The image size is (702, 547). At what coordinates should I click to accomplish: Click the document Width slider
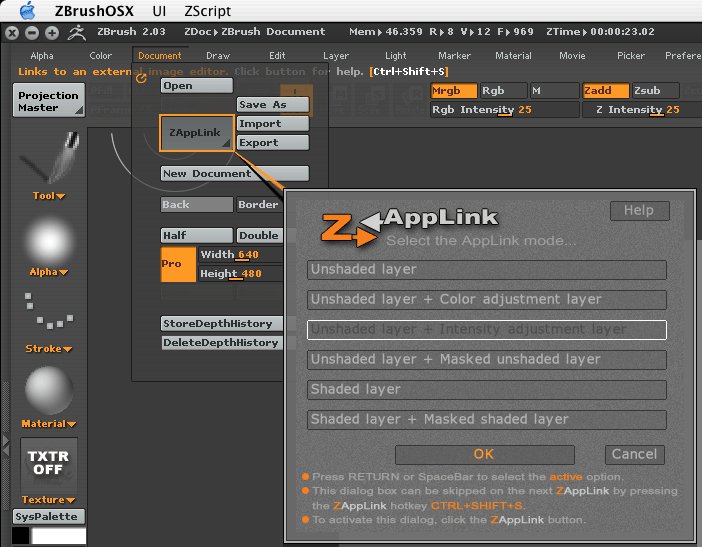(241, 255)
